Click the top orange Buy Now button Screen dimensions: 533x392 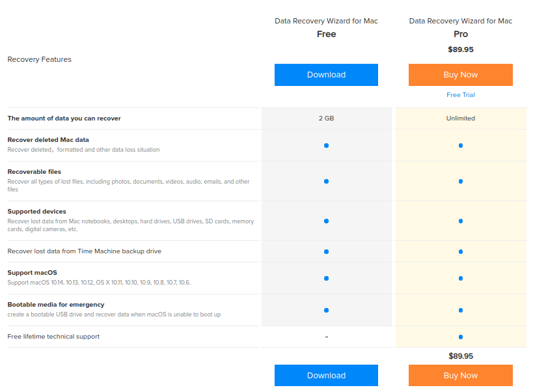460,75
